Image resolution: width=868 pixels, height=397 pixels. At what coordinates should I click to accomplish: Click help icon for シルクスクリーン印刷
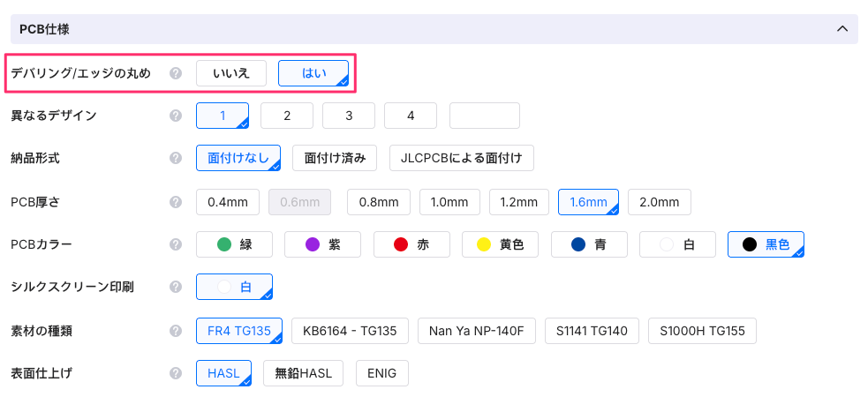[176, 287]
